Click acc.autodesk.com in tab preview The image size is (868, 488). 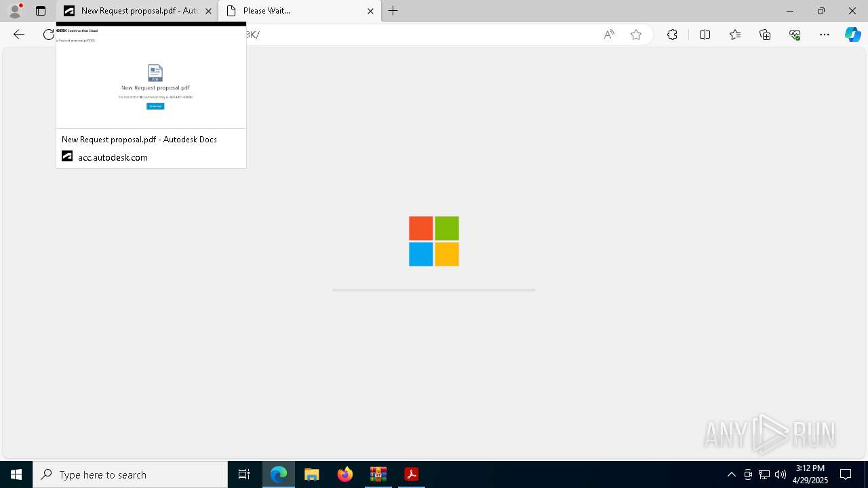113,157
